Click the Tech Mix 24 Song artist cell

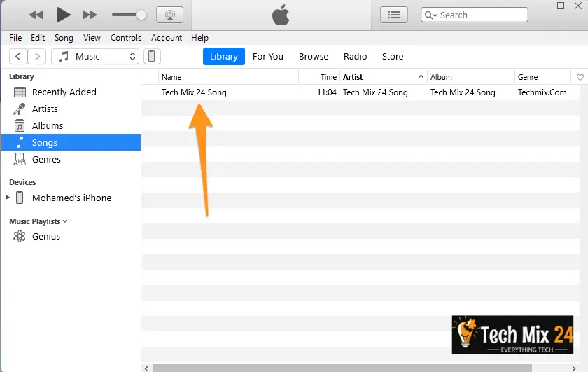point(375,92)
